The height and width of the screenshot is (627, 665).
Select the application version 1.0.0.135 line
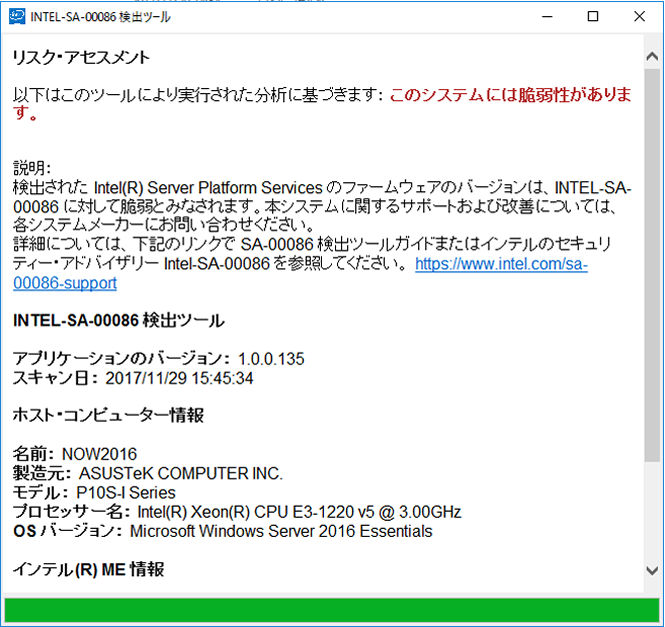[x=159, y=359]
